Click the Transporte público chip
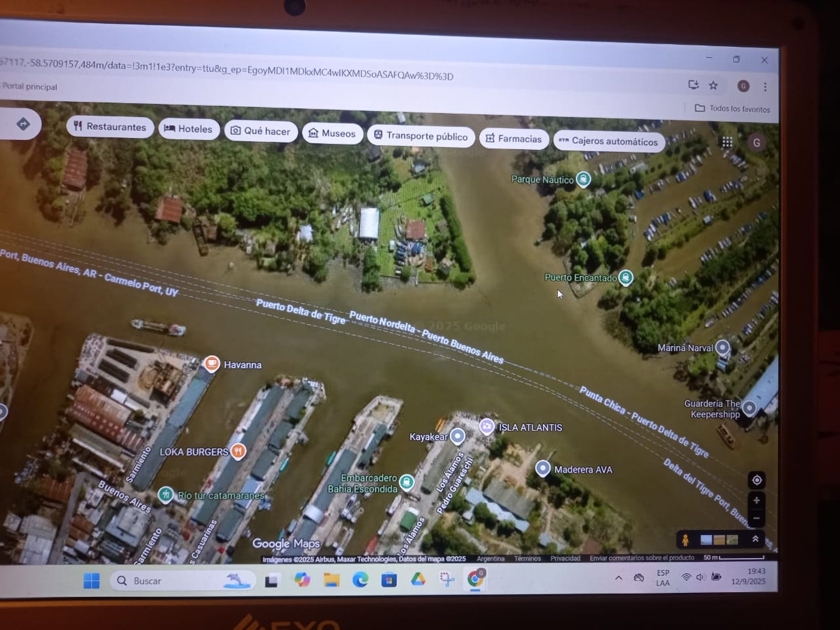This screenshot has width=840, height=630. pyautogui.click(x=421, y=136)
